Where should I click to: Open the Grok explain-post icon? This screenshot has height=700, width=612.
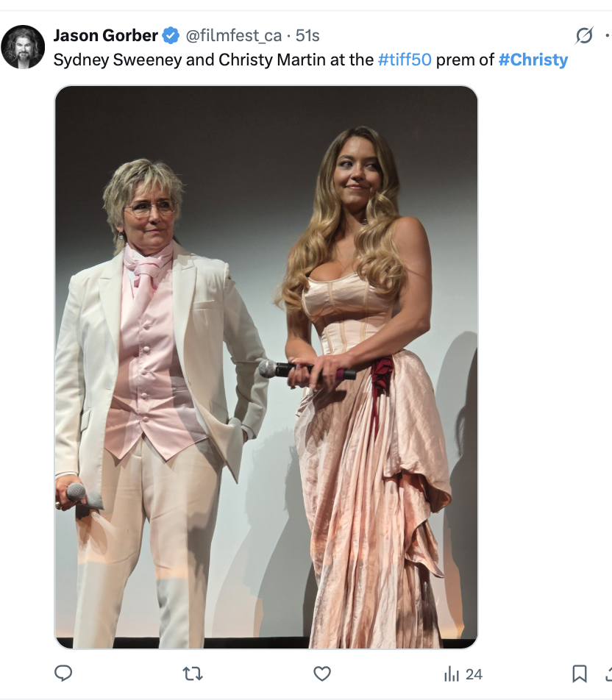(584, 35)
